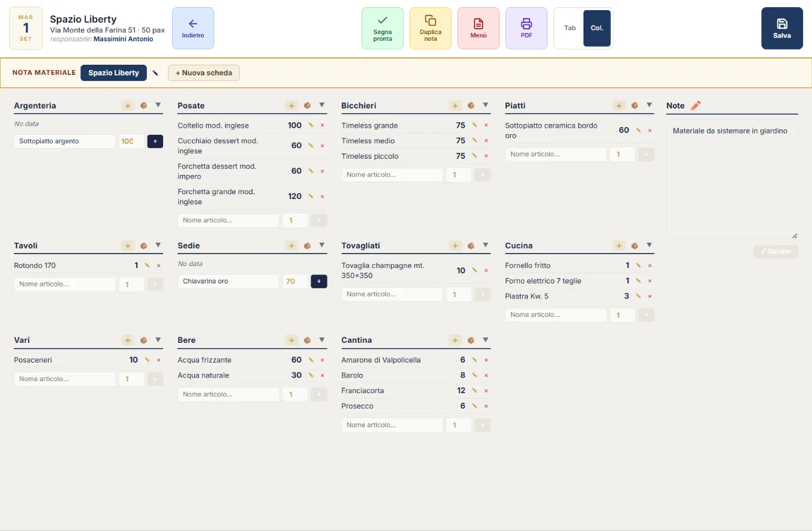812x531 pixels.
Task: Edit Tovaglia champagne quantity pencil
Action: 474,270
